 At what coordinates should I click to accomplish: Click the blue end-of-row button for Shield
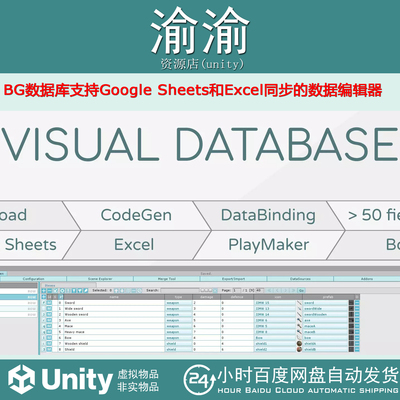pos(357,349)
